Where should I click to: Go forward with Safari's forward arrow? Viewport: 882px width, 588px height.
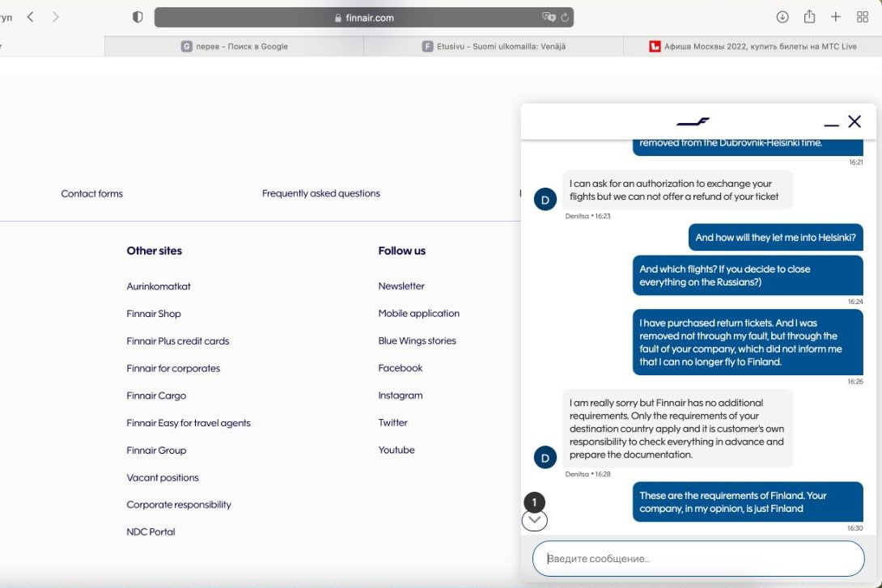point(55,17)
